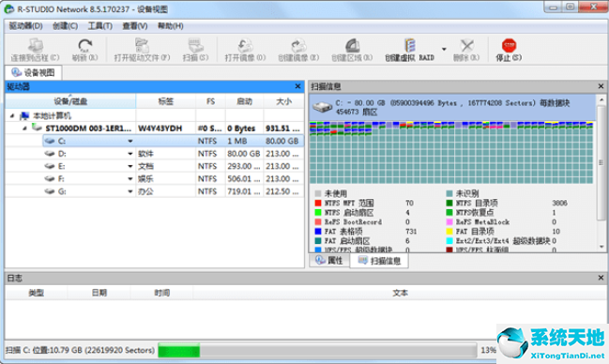Open the 查看(V) menu
609x364 pixels.
tap(135, 26)
